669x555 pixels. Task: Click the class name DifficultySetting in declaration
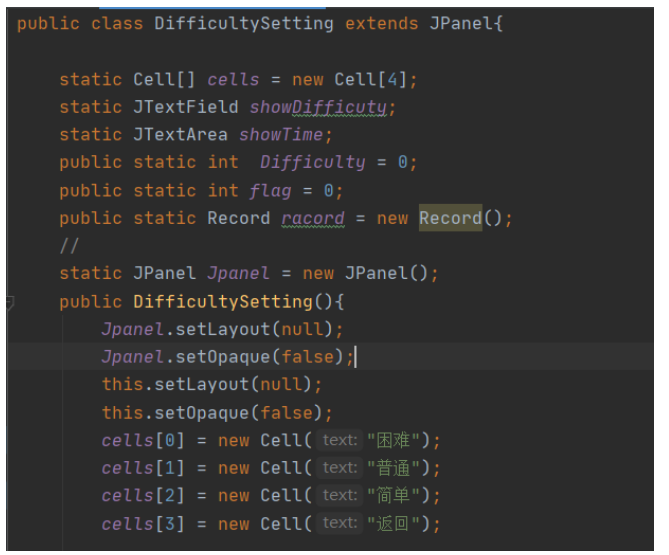244,23
